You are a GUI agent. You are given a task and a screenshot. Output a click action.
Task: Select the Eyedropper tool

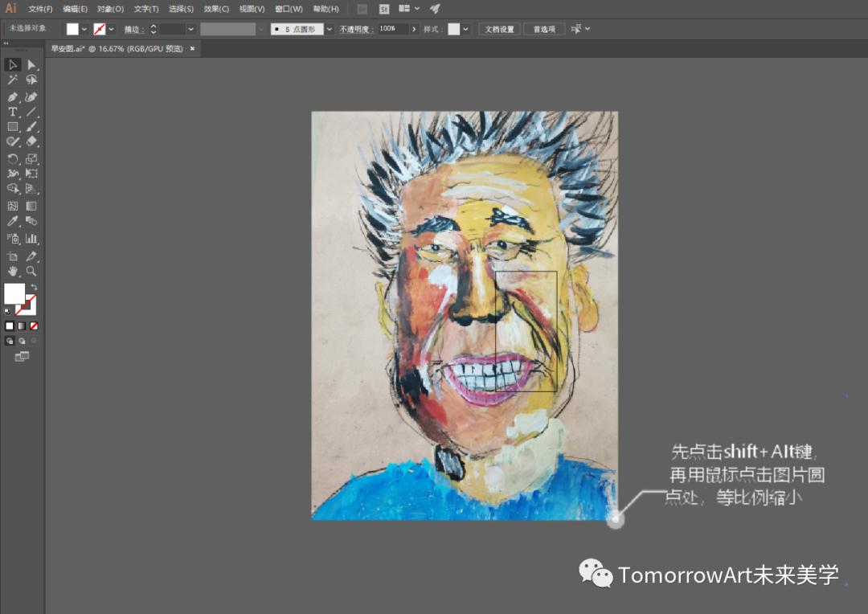(13, 222)
